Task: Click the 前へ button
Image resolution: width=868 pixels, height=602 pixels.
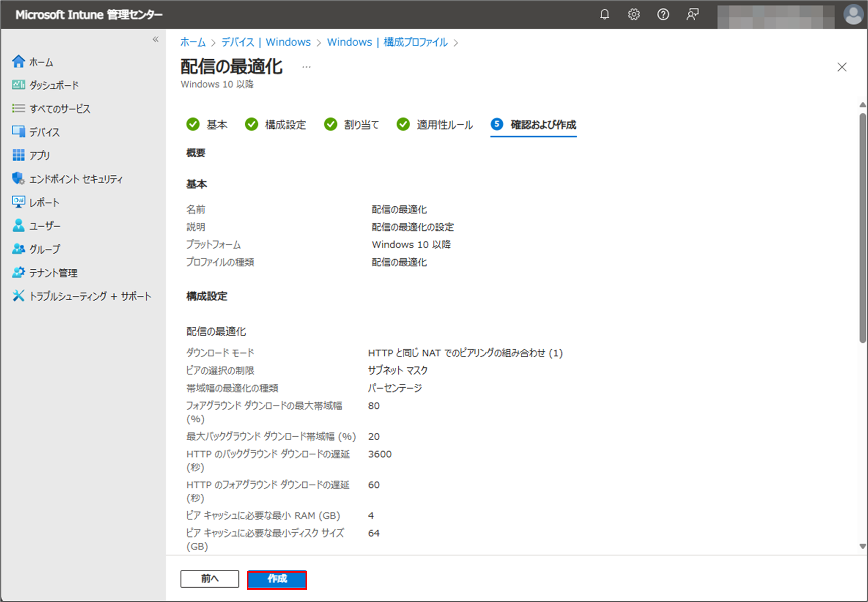Action: tap(210, 579)
